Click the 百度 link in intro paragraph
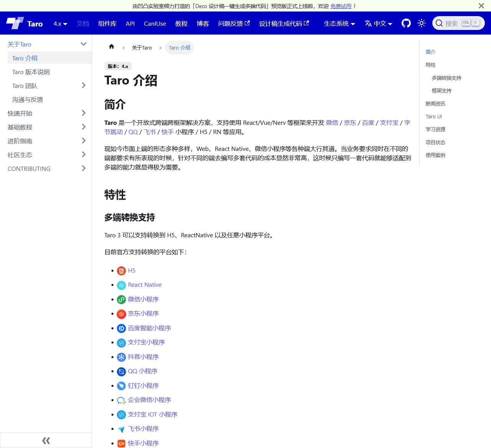 tap(368, 122)
